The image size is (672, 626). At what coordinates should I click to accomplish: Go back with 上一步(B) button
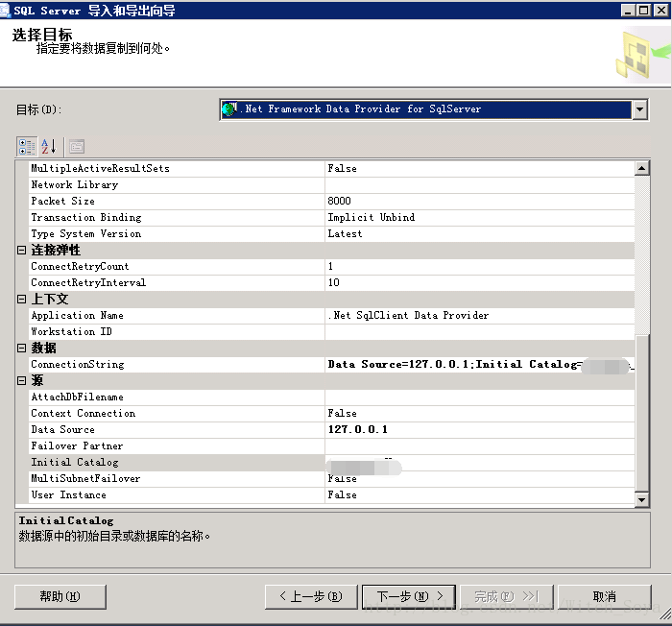point(311,596)
